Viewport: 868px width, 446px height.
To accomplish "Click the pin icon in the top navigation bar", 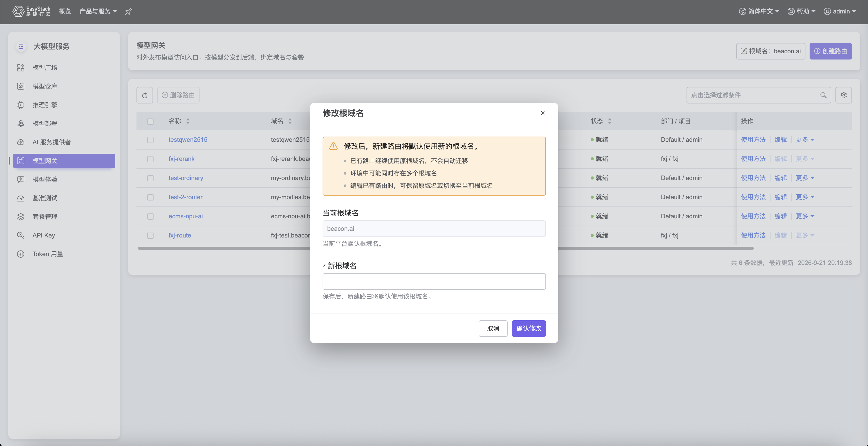I will pyautogui.click(x=128, y=11).
